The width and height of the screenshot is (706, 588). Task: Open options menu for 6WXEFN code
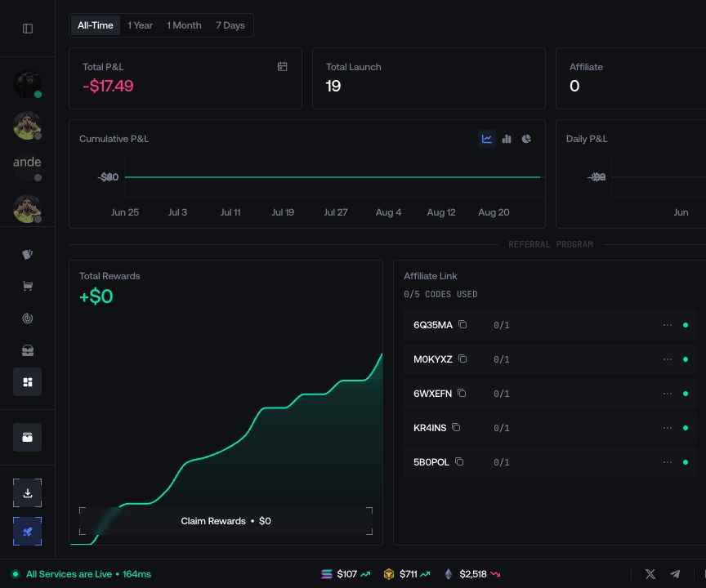click(668, 394)
